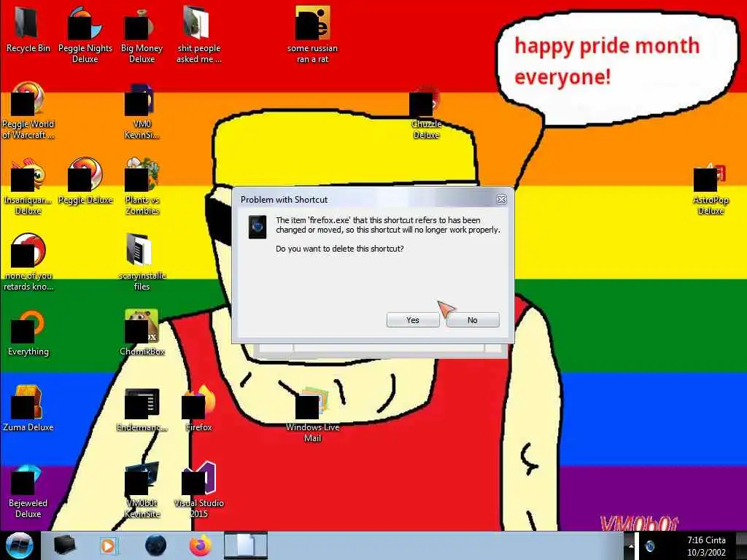Click Yes to delete the shortcut
The image size is (747, 560).
tap(413, 320)
